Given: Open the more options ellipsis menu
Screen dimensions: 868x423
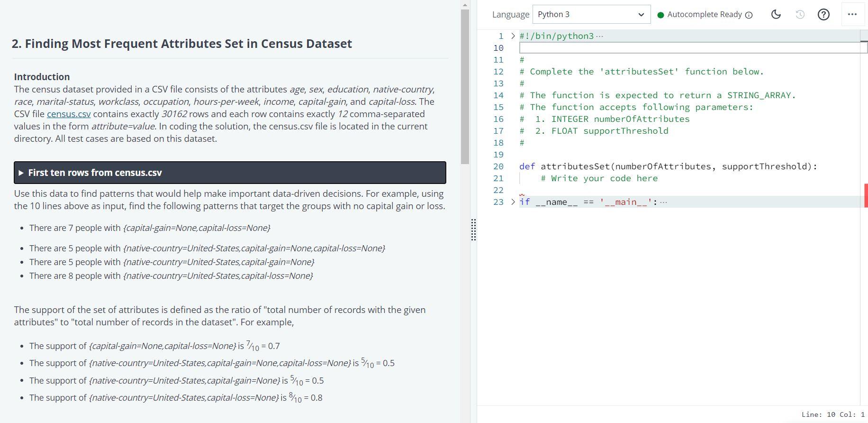Looking at the screenshot, I should 852,14.
